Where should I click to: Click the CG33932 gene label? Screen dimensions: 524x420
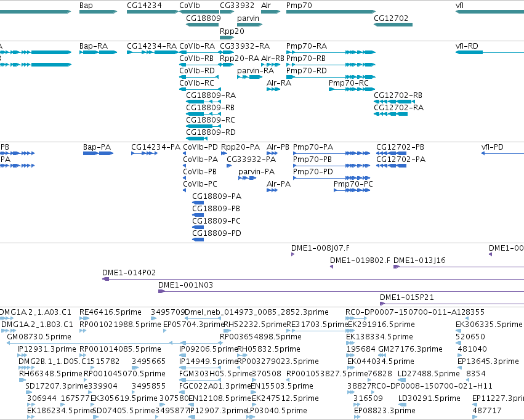click(x=237, y=6)
